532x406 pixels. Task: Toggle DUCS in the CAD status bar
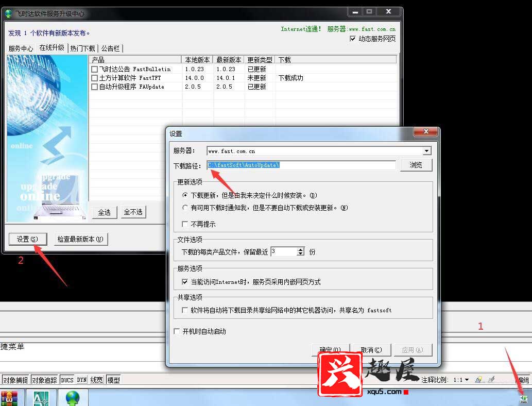[x=67, y=380]
